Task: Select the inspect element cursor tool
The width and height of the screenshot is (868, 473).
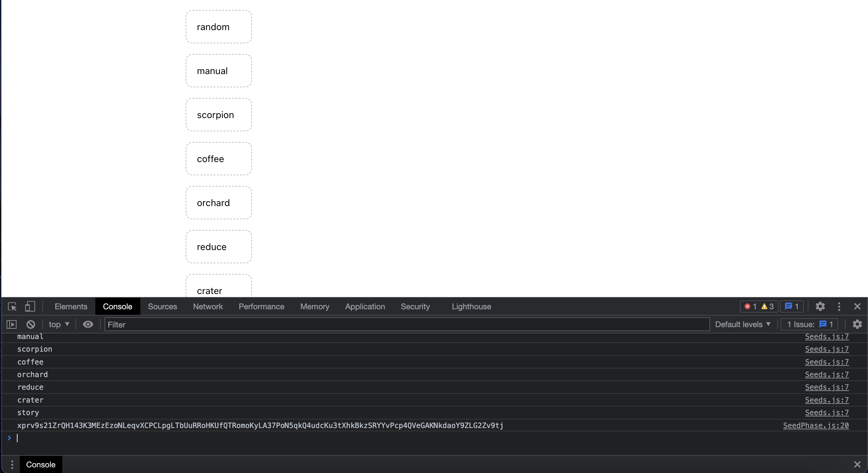Action: 12,306
